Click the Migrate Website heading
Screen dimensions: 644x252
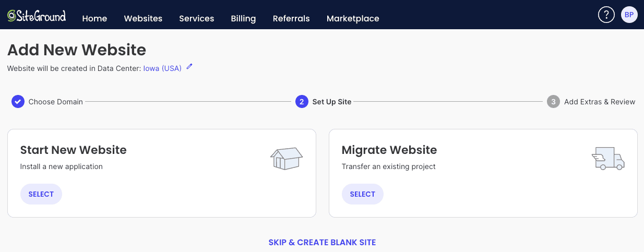click(389, 150)
